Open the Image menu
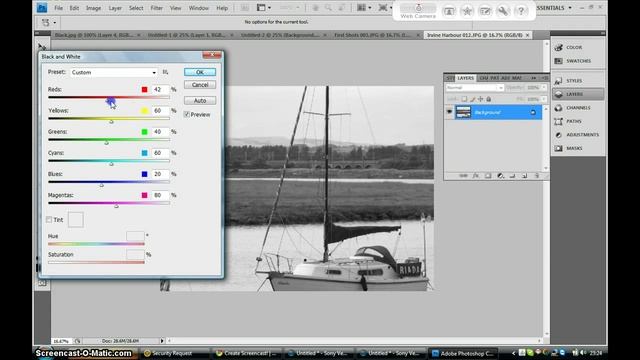640x360 pixels. (x=93, y=8)
